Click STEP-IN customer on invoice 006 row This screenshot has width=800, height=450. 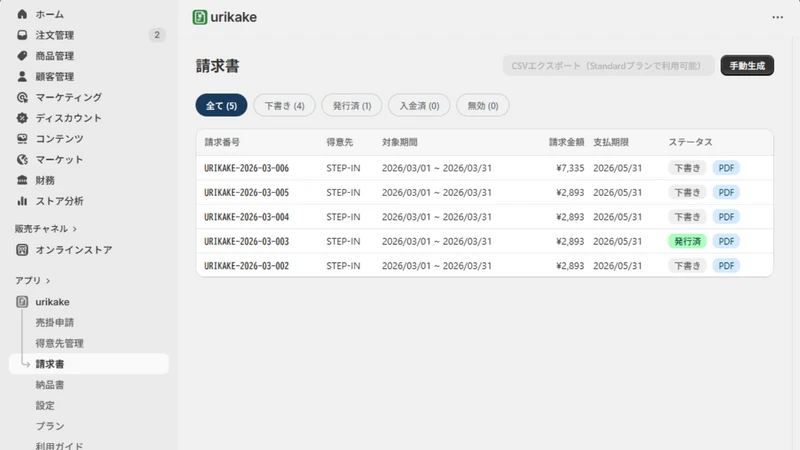343,168
